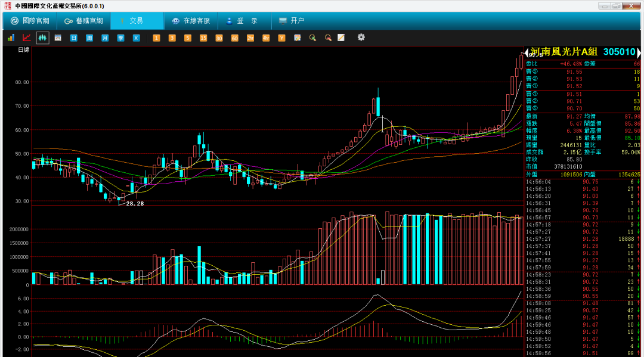Image resolution: width=644 pixels, height=357 pixels.
Task: Click the tick row at 14:57:27 with volume 18888
Action: (x=583, y=239)
